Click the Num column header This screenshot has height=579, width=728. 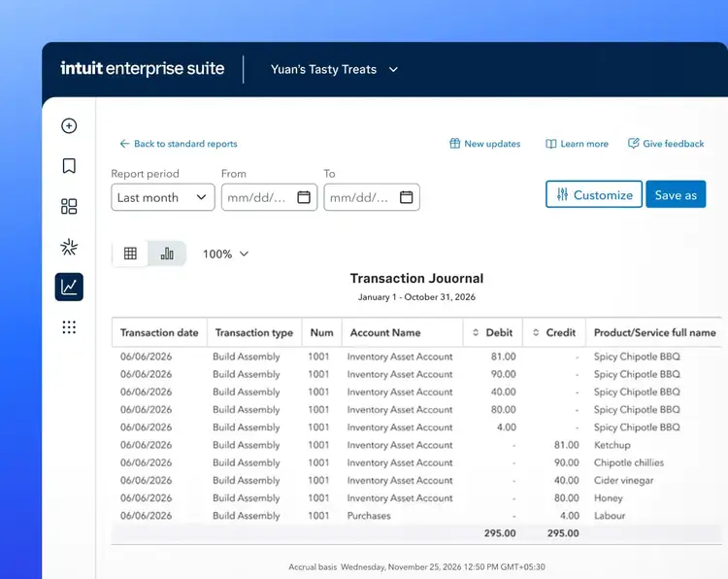point(321,332)
